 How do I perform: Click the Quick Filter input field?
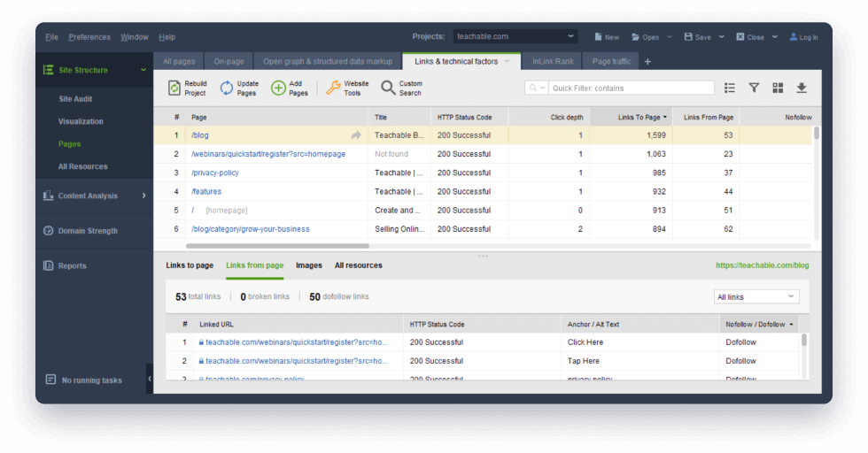pyautogui.click(x=631, y=88)
